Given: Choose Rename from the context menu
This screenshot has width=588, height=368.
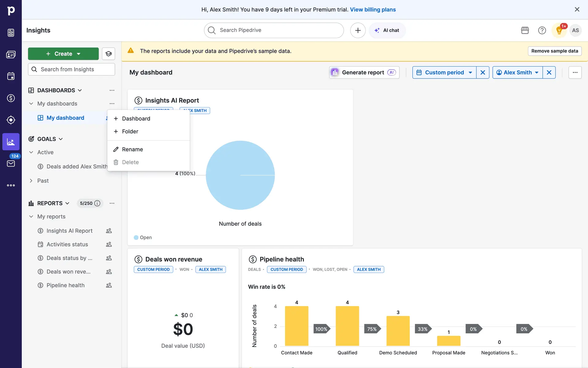Looking at the screenshot, I should click(132, 149).
